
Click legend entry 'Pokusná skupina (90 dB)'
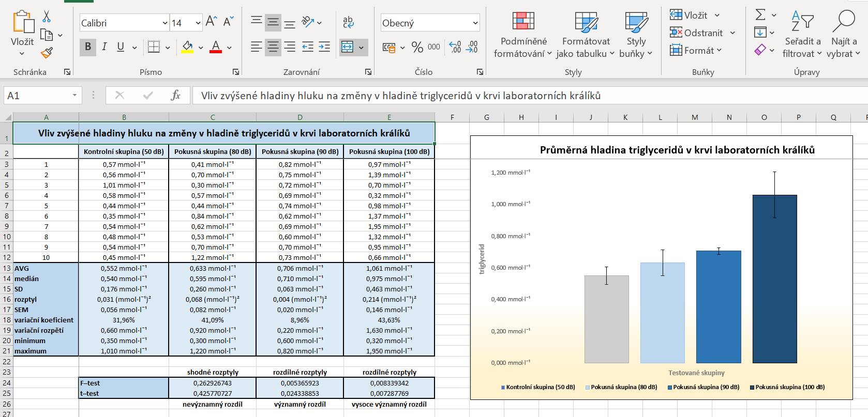coord(704,387)
